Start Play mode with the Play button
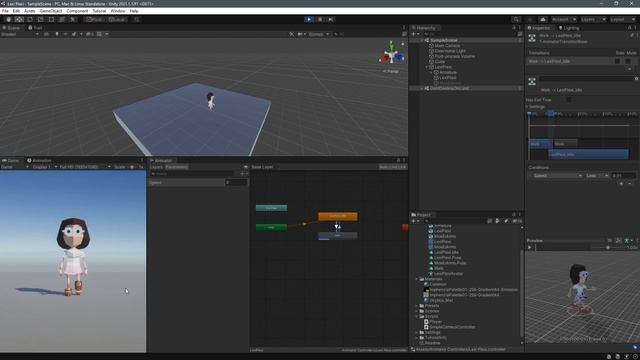 309,19
